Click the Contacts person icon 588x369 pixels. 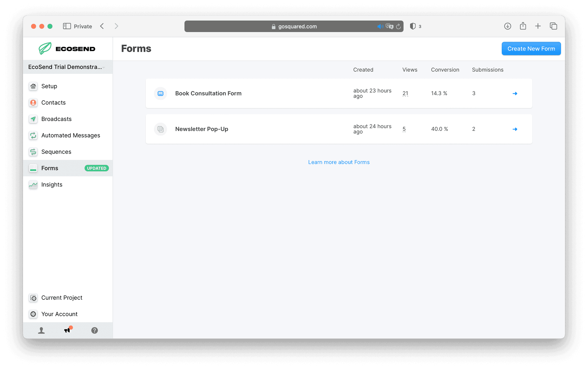[33, 103]
